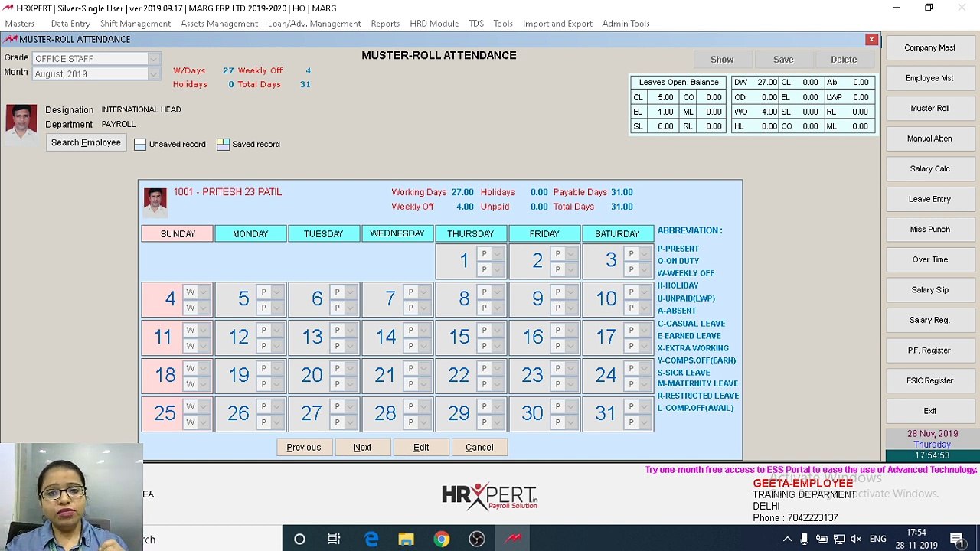Go to Previous employee record
This screenshot has width=980, height=551.
pos(304,448)
